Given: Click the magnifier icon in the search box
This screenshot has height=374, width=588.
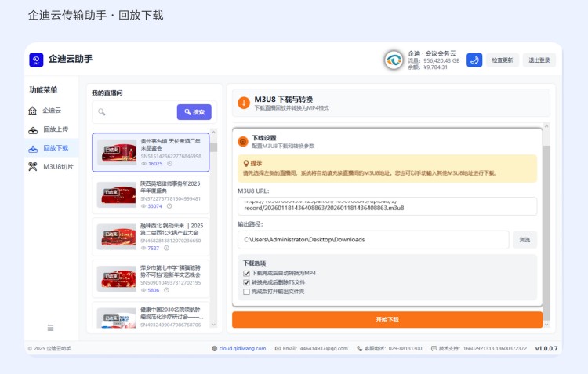Looking at the screenshot, I should click(x=101, y=112).
